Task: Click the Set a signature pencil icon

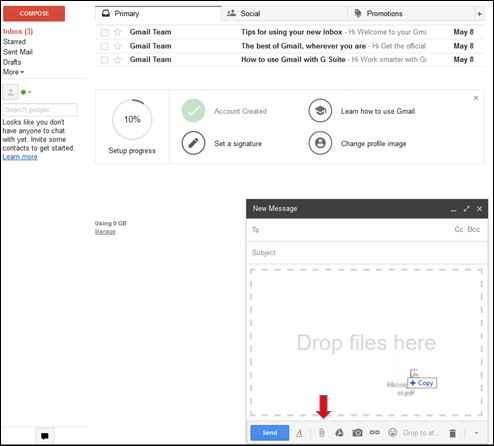Action: (x=193, y=143)
